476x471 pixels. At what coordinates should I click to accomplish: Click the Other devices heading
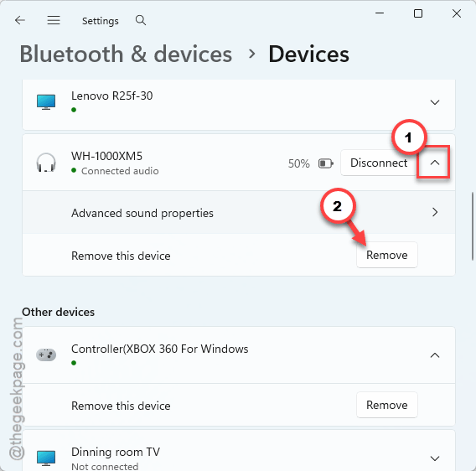pyautogui.click(x=59, y=312)
